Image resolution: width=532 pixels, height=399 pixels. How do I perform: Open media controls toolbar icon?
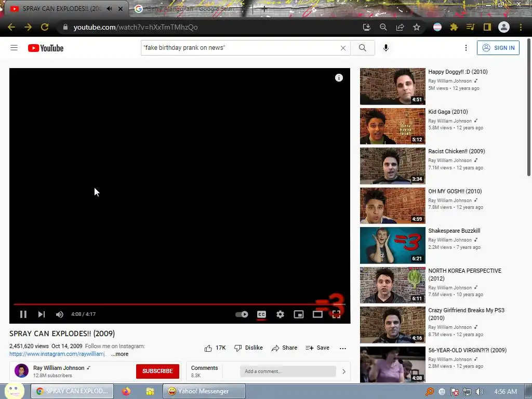click(x=470, y=27)
